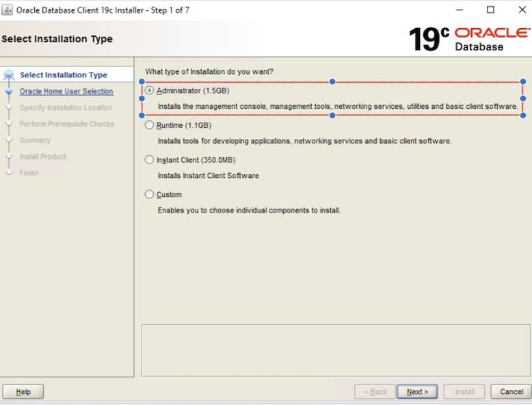Maximize the Oracle installer window

(490, 10)
